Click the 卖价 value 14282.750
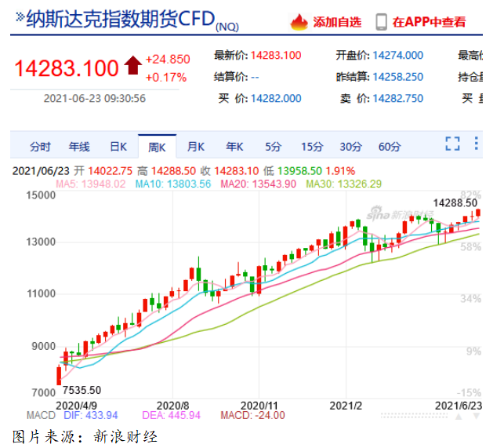 coord(398,99)
